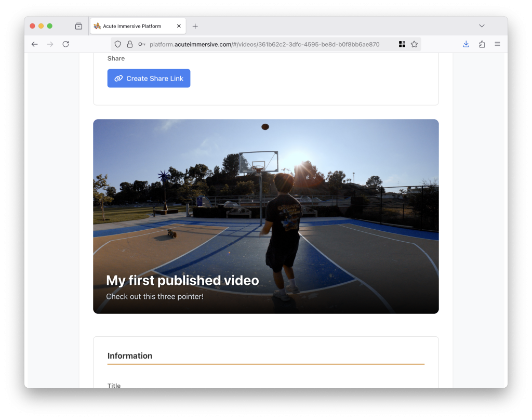Viewport: 532px width, 420px height.
Task: Click the yellow minimize window button
Action: click(41, 26)
